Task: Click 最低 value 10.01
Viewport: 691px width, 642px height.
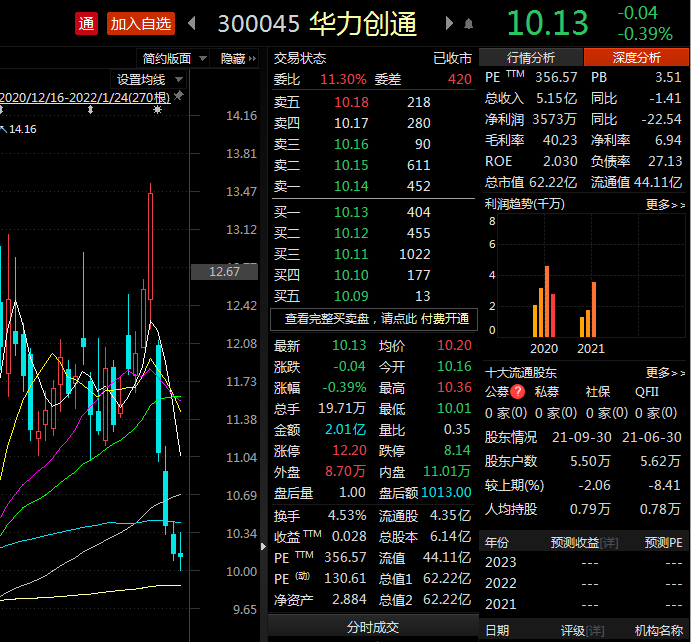Action: [454, 408]
